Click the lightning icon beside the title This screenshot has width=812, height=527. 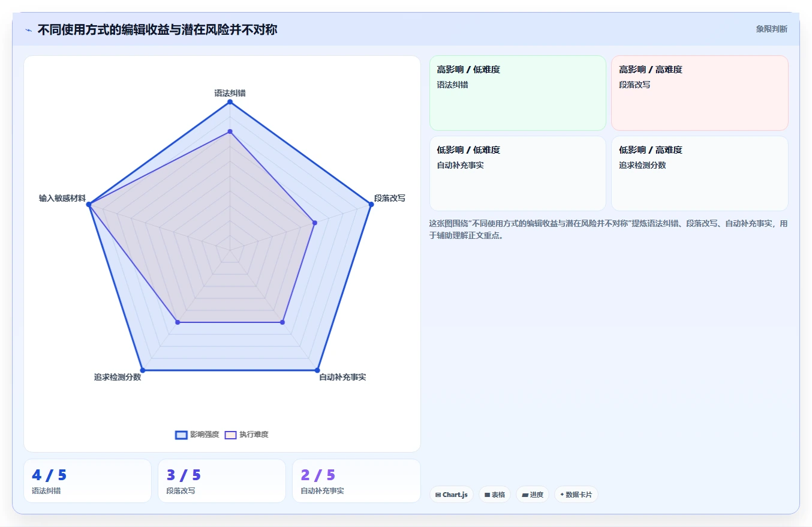28,30
